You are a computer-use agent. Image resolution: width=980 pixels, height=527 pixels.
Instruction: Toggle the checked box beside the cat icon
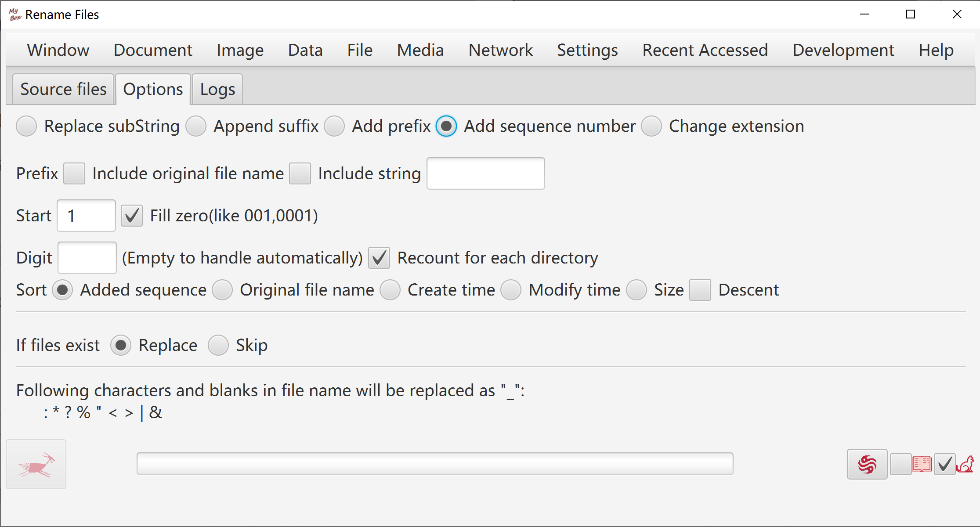pyautogui.click(x=944, y=464)
